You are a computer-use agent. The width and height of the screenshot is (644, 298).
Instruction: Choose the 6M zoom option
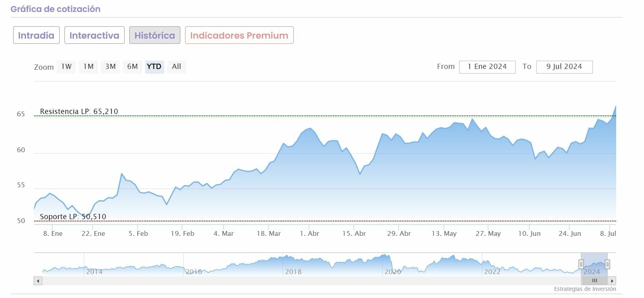(x=132, y=67)
